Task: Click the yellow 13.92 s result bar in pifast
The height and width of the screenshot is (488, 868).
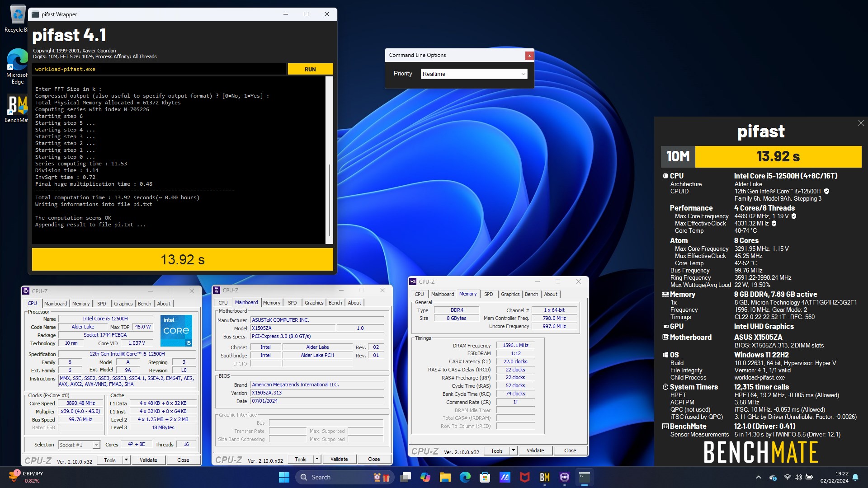Action: (183, 259)
